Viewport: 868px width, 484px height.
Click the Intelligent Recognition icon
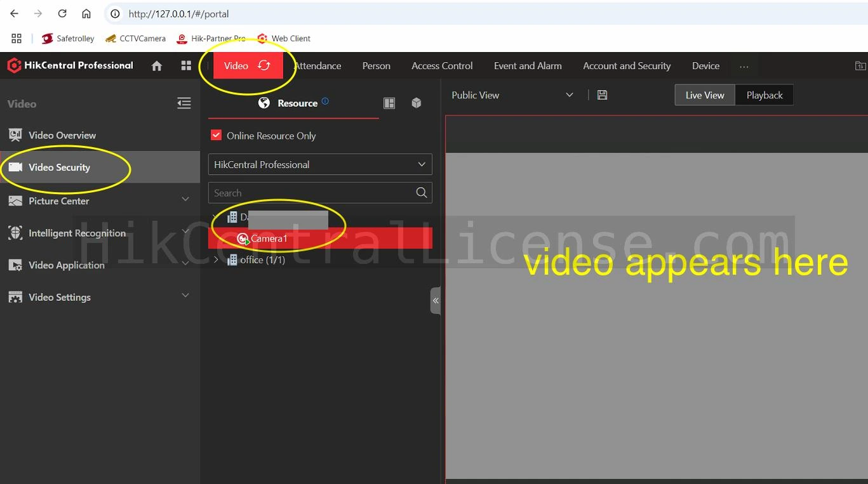click(15, 233)
